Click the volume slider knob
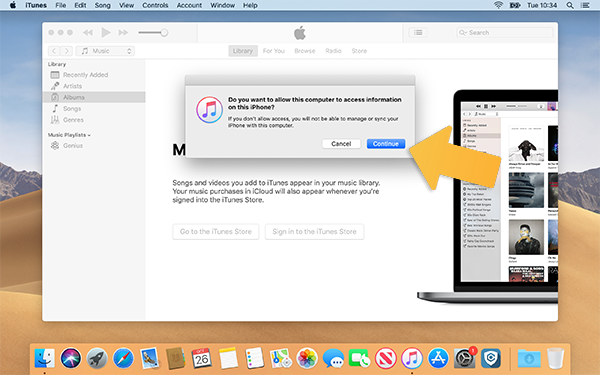Viewport: 600px width, 375px height. pos(164,33)
